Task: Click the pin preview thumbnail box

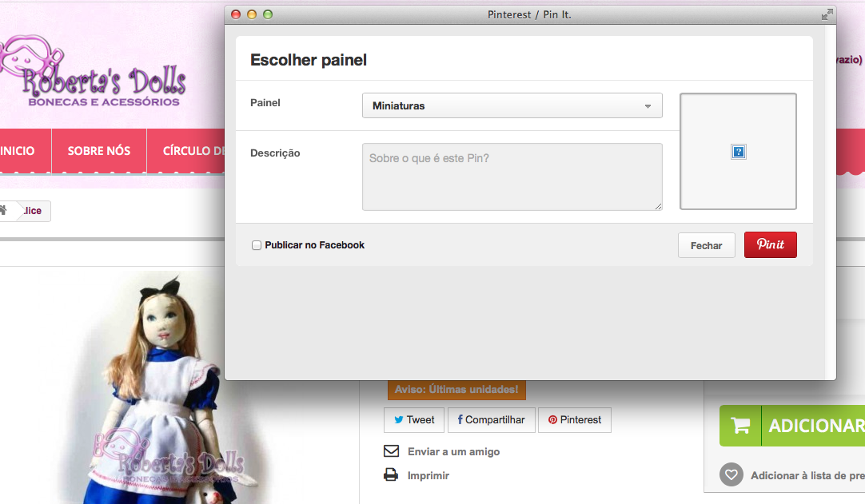Action: tap(738, 151)
